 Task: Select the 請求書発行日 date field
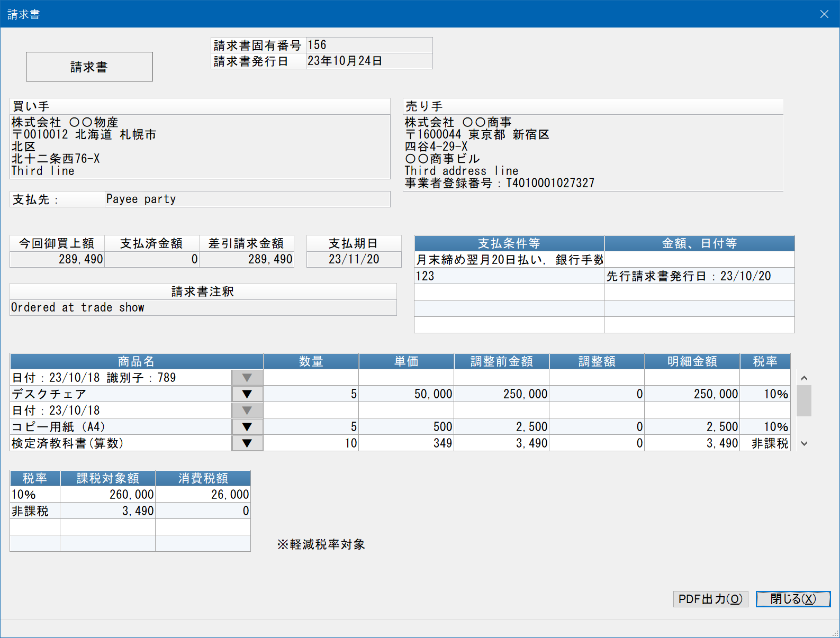369,61
